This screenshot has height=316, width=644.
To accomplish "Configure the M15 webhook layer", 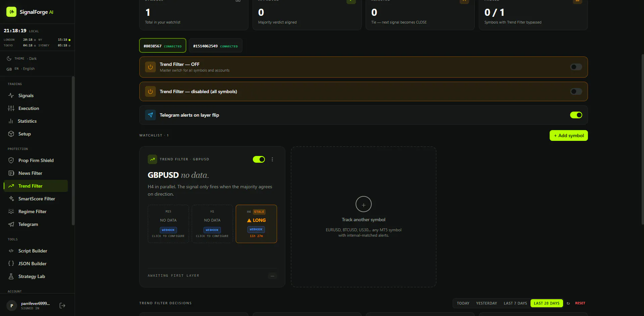I will (x=168, y=224).
